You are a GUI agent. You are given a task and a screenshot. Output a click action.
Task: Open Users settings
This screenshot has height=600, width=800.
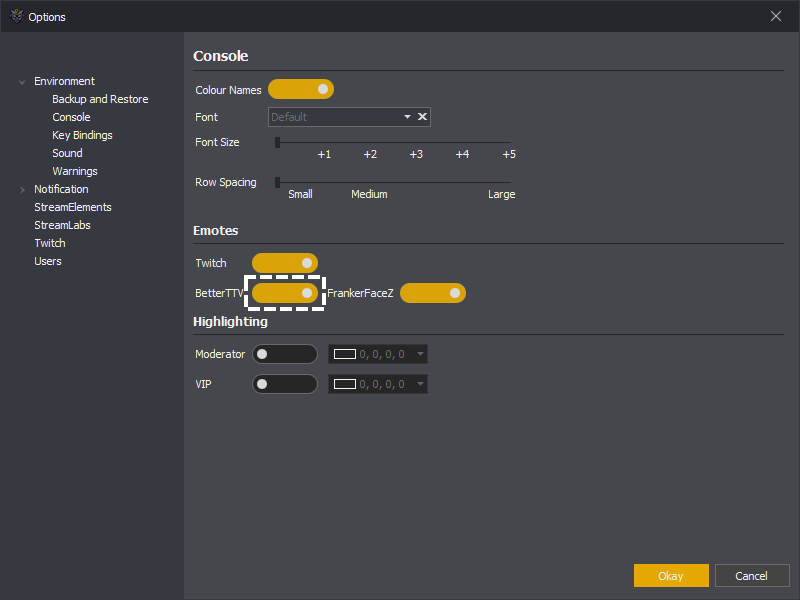(x=47, y=261)
